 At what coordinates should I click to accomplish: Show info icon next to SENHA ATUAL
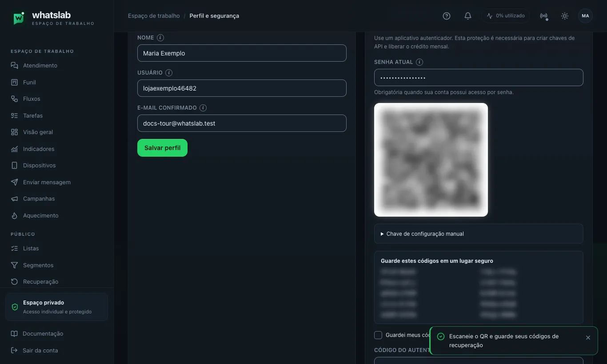[419, 62]
